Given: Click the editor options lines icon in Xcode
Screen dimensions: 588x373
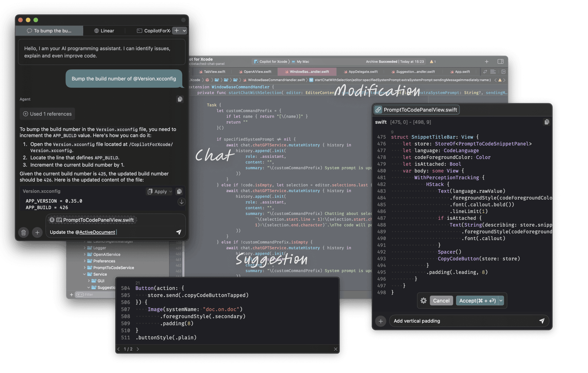Looking at the screenshot, I should (493, 72).
